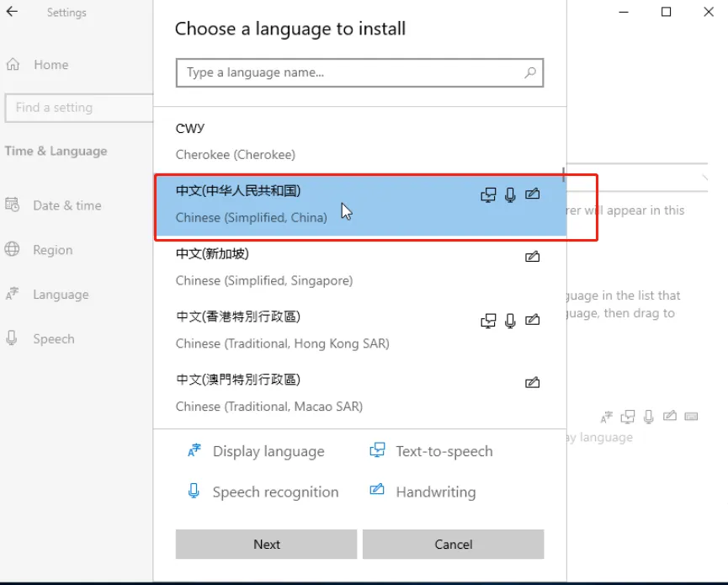Open Date & time settings
The image size is (728, 585).
click(66, 205)
